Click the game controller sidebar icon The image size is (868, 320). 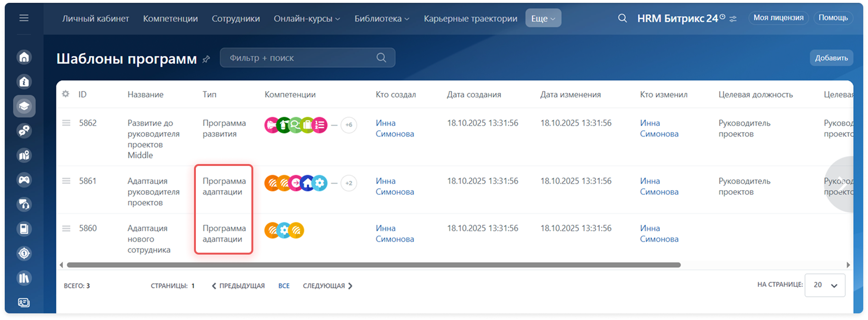[24, 180]
